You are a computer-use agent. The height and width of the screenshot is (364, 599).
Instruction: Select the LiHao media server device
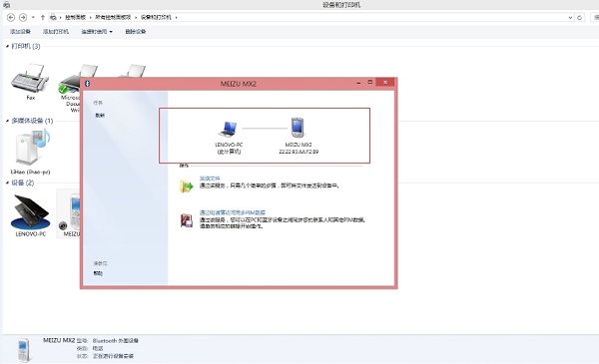click(32, 148)
